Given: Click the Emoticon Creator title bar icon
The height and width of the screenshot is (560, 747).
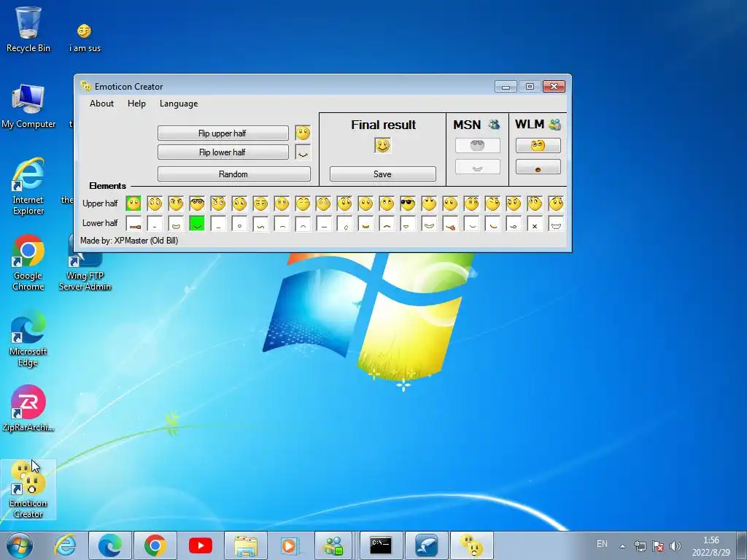Looking at the screenshot, I should [x=86, y=86].
